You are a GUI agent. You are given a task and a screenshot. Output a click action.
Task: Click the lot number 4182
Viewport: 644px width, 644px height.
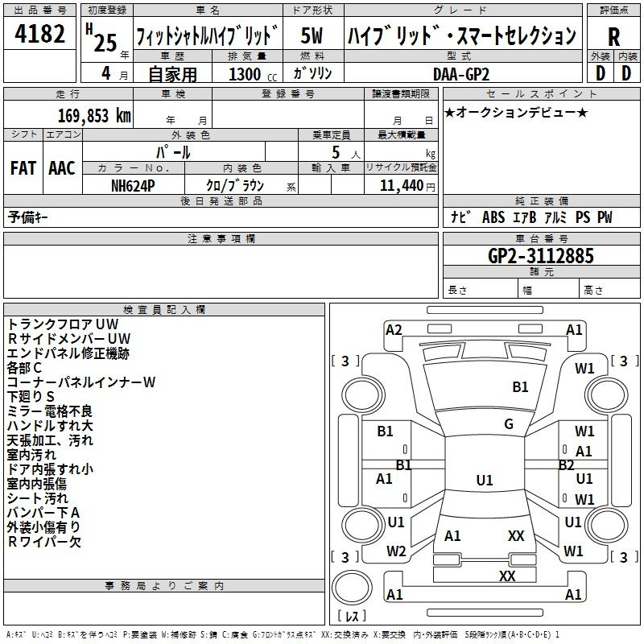[x=40, y=35]
